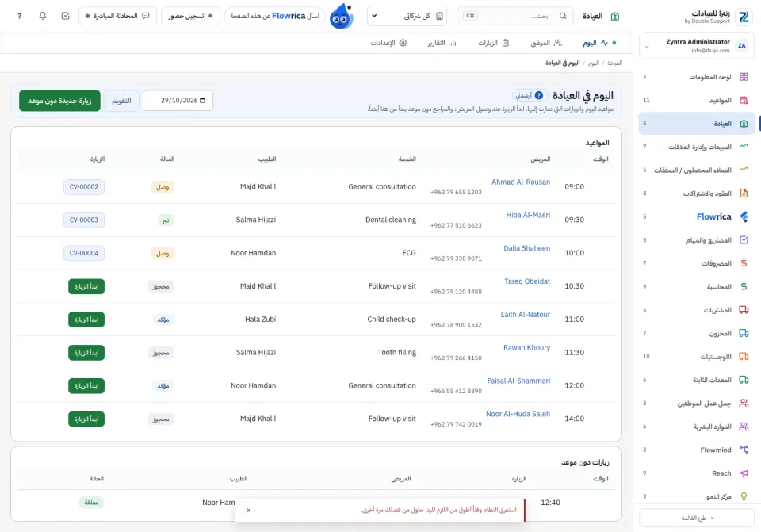Open the Patients tab
The height and width of the screenshot is (532, 761).
(x=546, y=43)
